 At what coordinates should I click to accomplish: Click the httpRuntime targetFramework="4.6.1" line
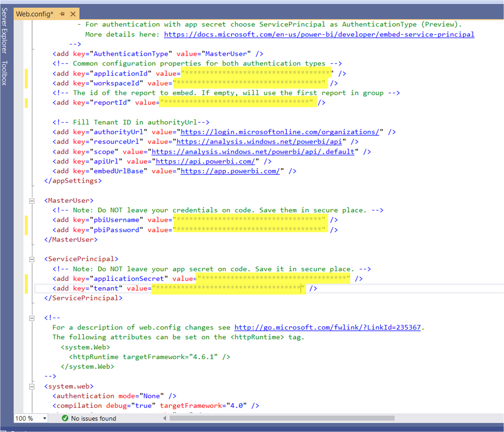150,357
